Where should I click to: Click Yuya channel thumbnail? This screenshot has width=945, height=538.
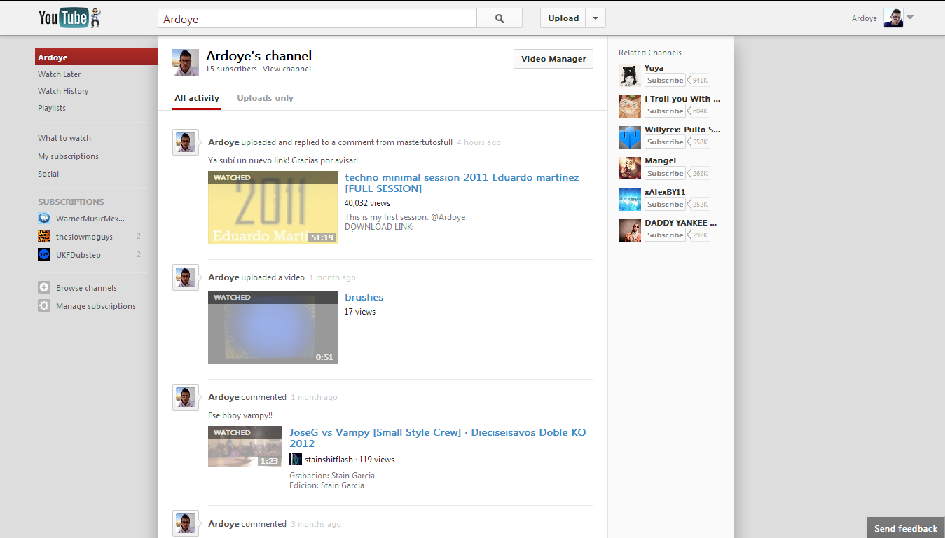point(630,75)
